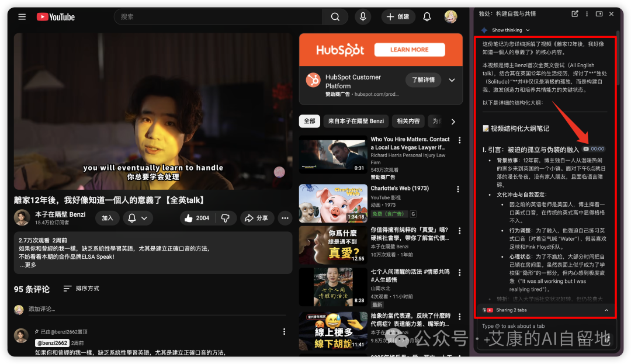Open the @benzi2662 commenter handle
The image size is (631, 364).
pos(52,343)
